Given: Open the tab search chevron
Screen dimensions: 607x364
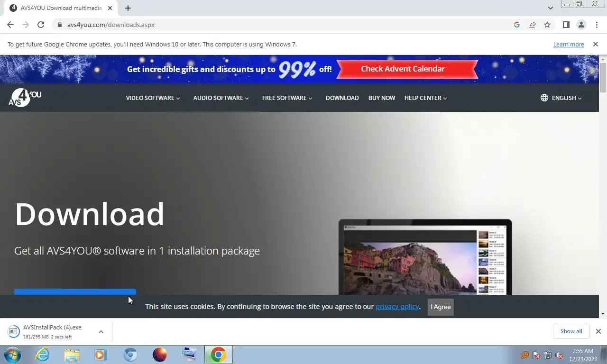Looking at the screenshot, I should point(550,8).
